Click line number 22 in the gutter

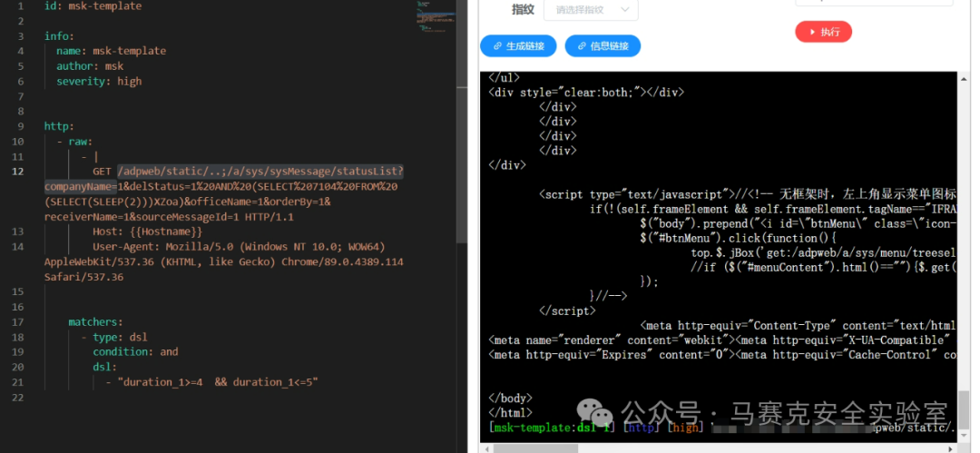[x=17, y=398]
